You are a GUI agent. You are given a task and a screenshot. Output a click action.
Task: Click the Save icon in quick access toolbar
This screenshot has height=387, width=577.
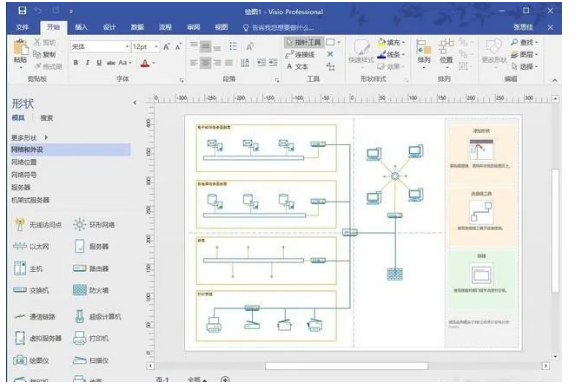click(22, 11)
